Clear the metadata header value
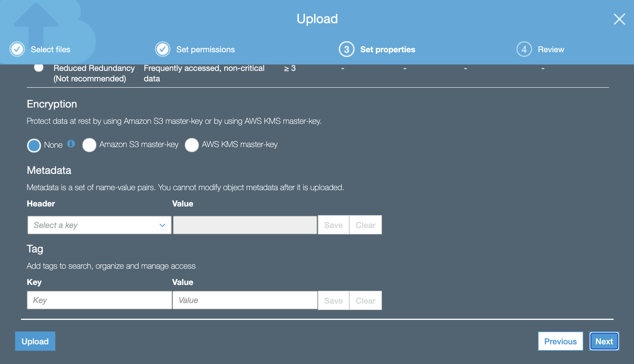 (365, 225)
